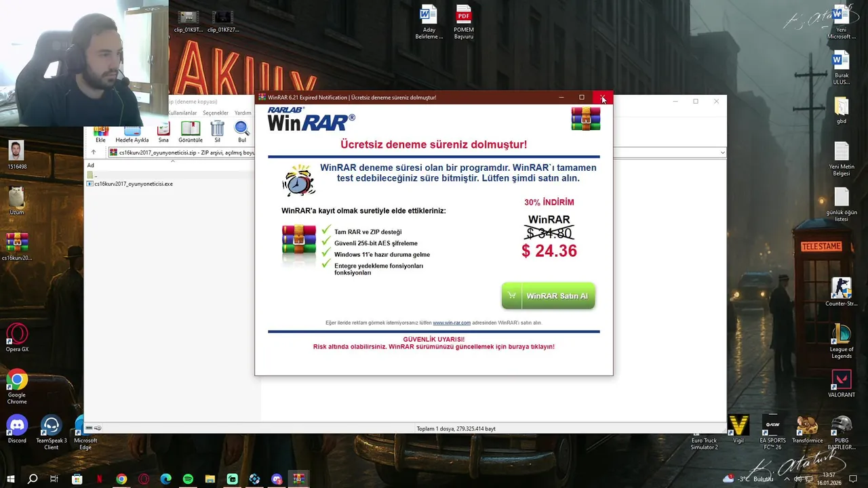The image size is (868, 488).
Task: Select League of Legends desktop shortcut
Action: (x=842, y=341)
